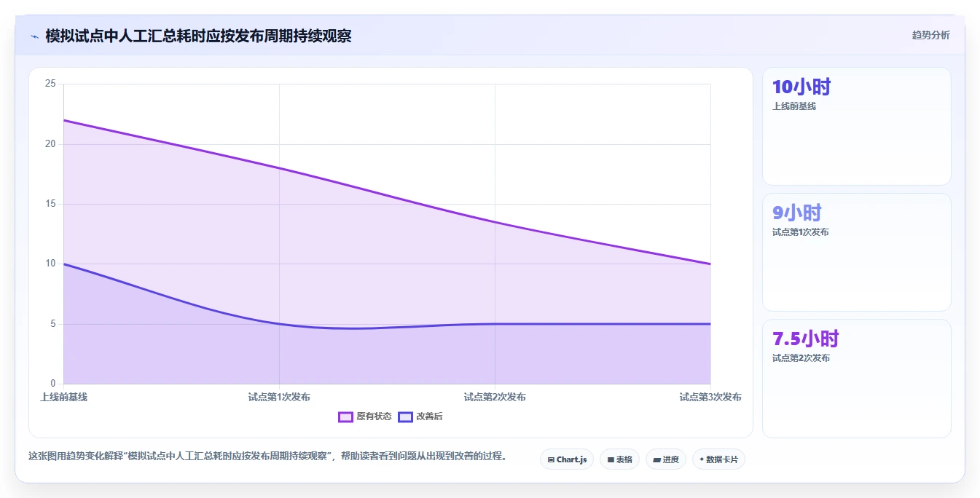Click the 上线前基线 x-axis label
The width and height of the screenshot is (980, 498).
pyautogui.click(x=63, y=397)
